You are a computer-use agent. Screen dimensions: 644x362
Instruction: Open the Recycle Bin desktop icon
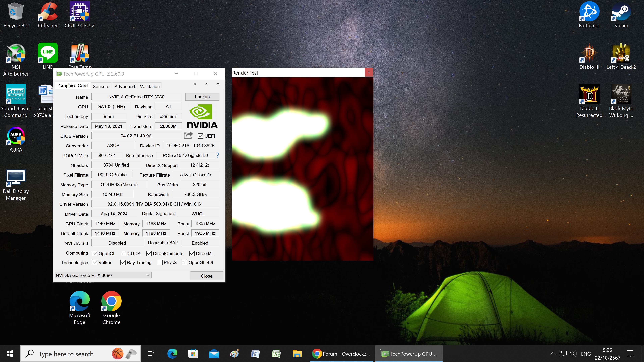pyautogui.click(x=16, y=15)
